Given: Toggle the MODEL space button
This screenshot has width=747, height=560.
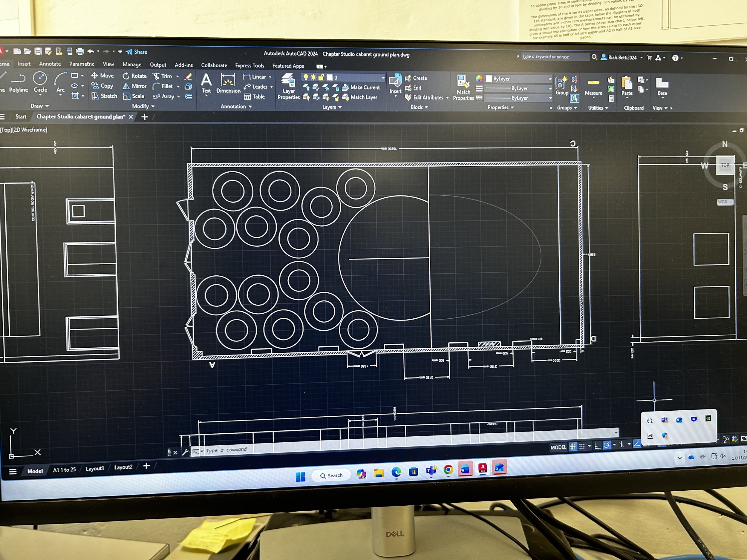Looking at the screenshot, I should 558,447.
